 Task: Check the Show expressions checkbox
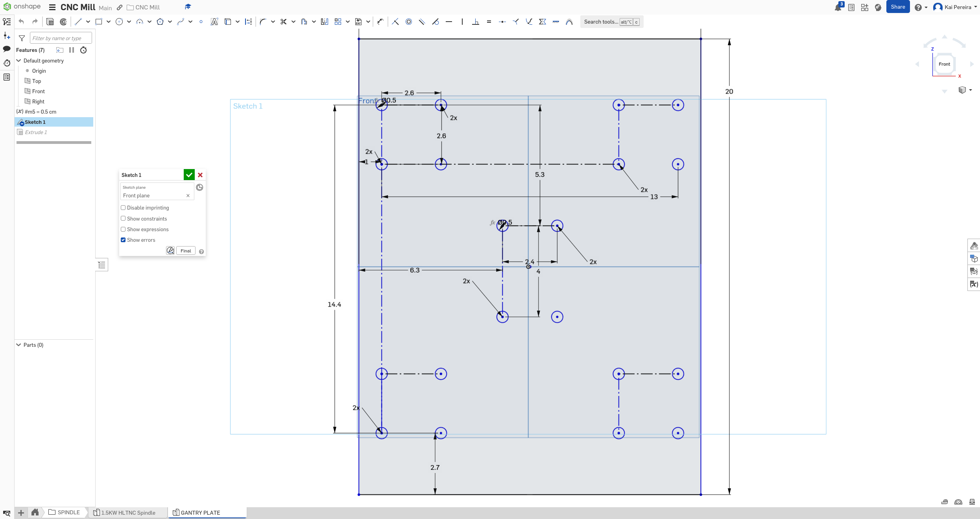pyautogui.click(x=123, y=229)
